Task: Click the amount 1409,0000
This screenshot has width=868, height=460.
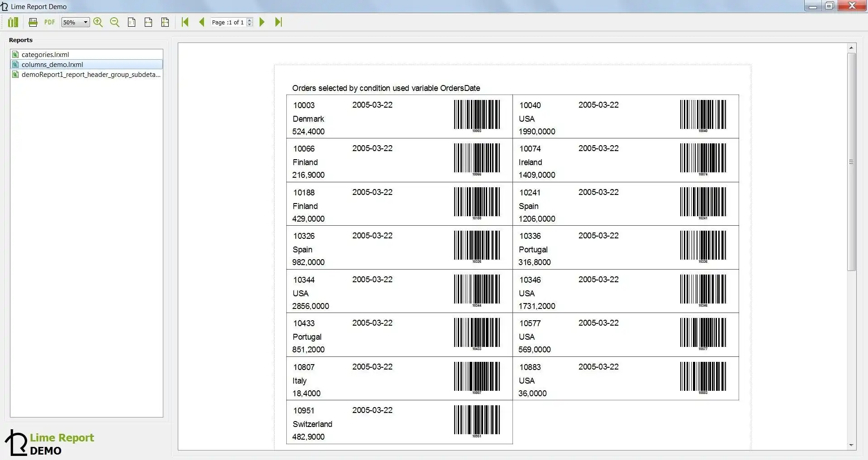Action: [537, 175]
